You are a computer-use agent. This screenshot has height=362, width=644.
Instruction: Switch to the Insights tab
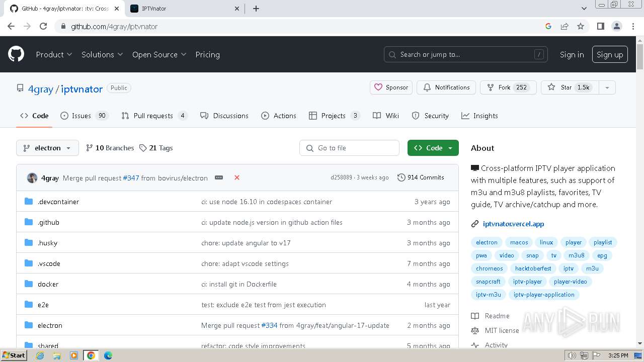tap(479, 116)
